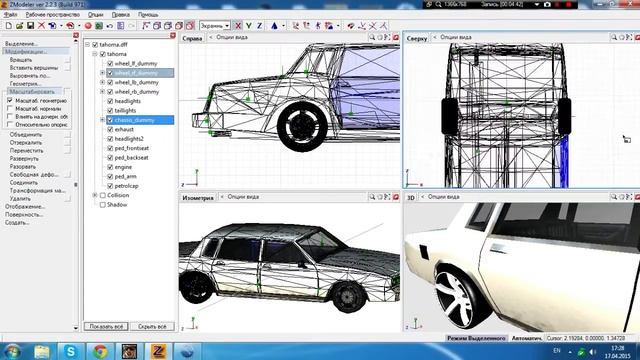Click the zoom magnifier in Изометрия viewport

pos(372,197)
